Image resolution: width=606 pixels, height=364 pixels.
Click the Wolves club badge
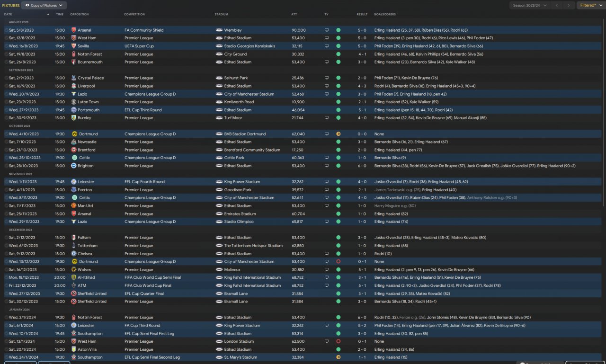pos(73,270)
